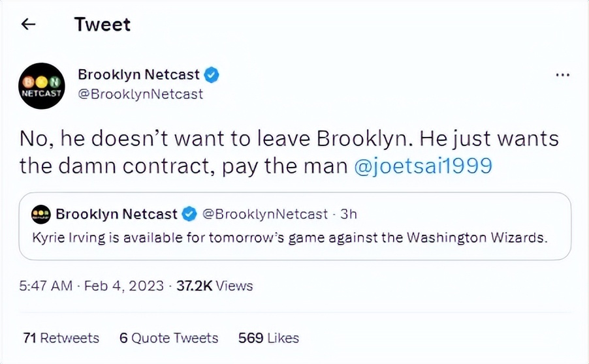
Task: Click Brooklyn Netcast name in the quoted tweet
Action: (x=116, y=214)
